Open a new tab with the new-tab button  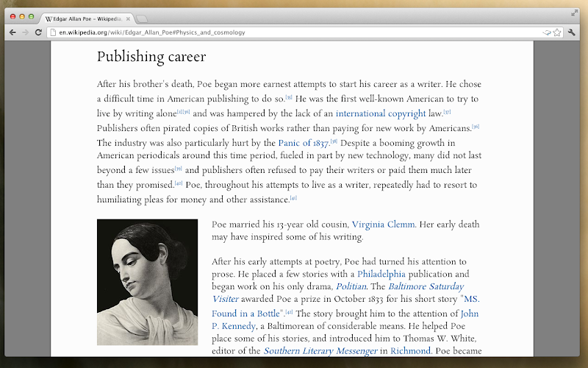tap(142, 19)
